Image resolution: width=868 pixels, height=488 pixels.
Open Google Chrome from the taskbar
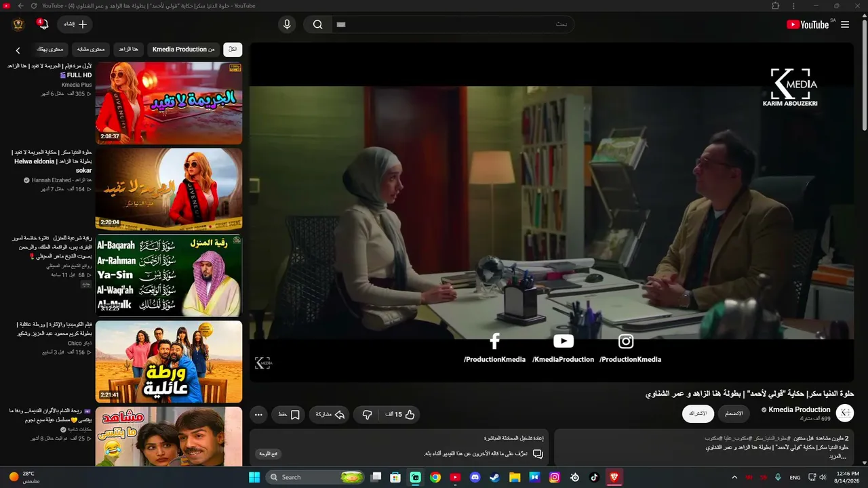[x=435, y=477]
